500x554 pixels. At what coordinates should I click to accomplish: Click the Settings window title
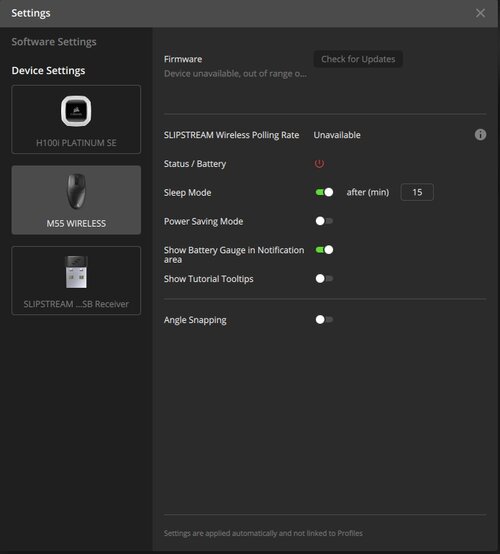click(x=31, y=13)
